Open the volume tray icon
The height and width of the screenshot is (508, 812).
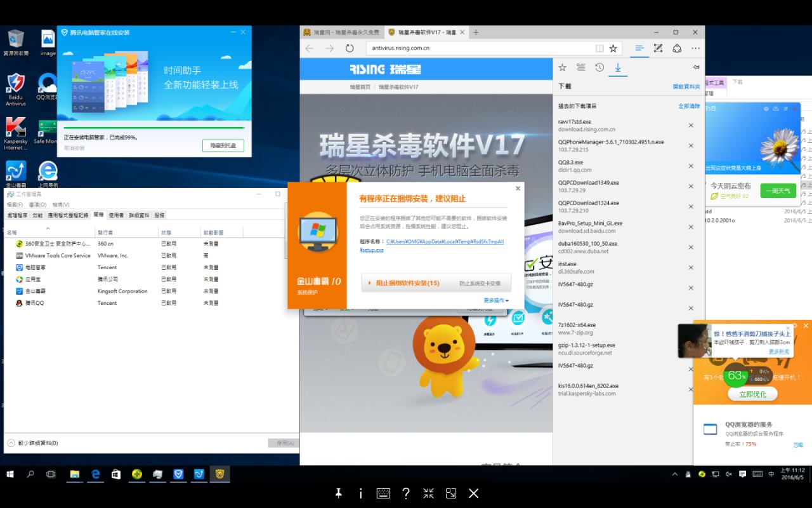coord(728,474)
